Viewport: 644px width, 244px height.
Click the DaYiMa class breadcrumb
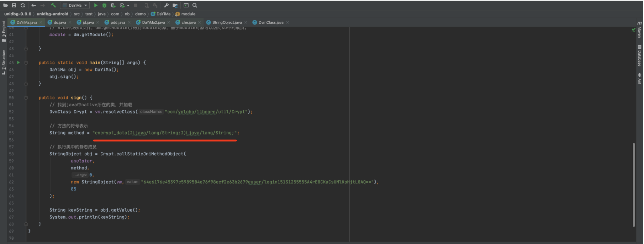(161, 14)
